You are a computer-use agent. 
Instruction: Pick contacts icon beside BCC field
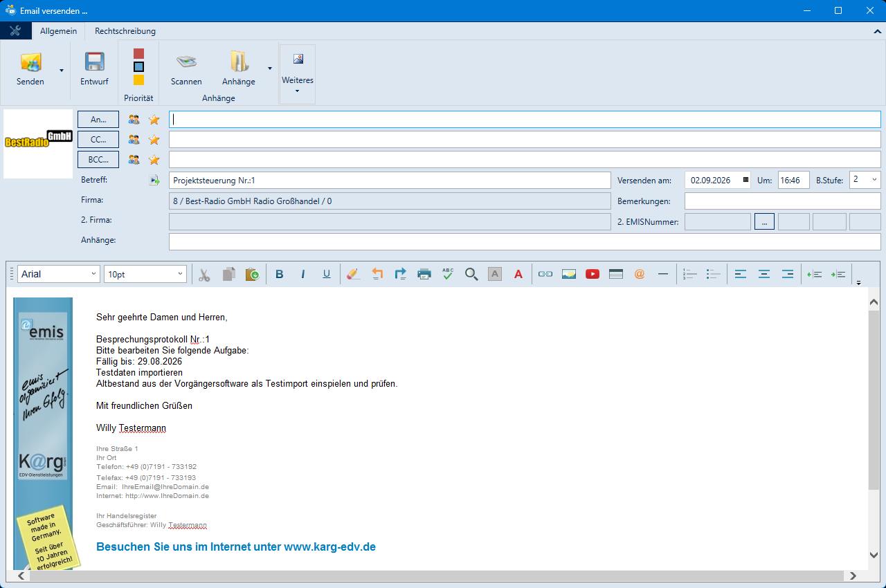pyautogui.click(x=134, y=160)
